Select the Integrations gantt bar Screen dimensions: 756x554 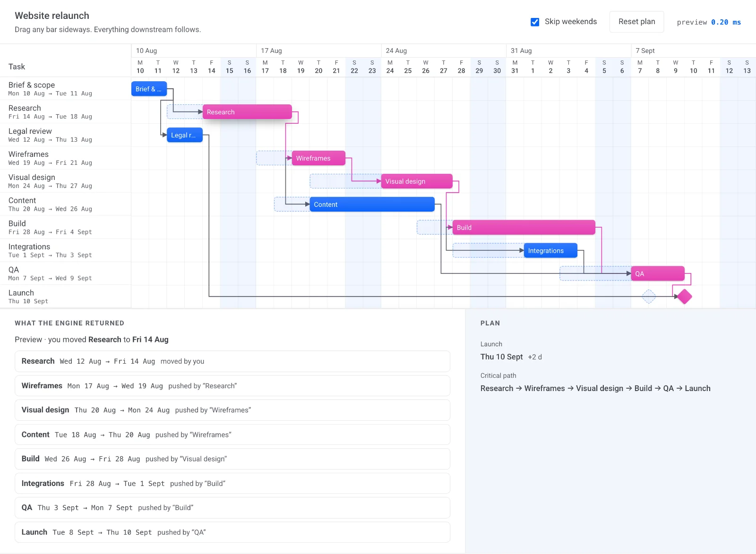pos(550,251)
